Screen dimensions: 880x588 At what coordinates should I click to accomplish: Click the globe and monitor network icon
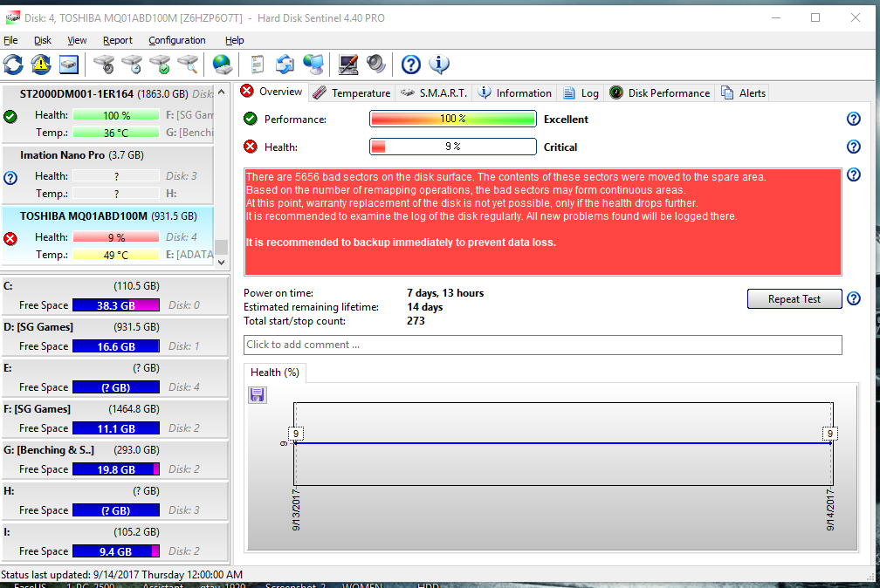tap(313, 65)
